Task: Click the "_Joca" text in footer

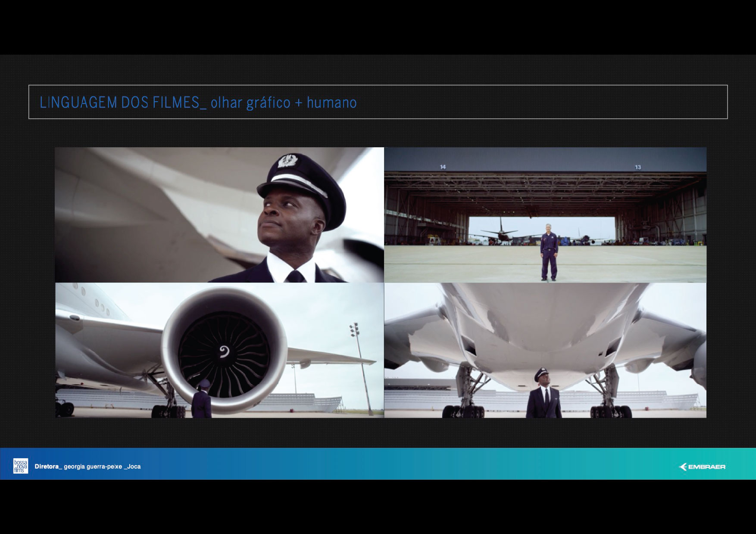Action: (x=132, y=466)
